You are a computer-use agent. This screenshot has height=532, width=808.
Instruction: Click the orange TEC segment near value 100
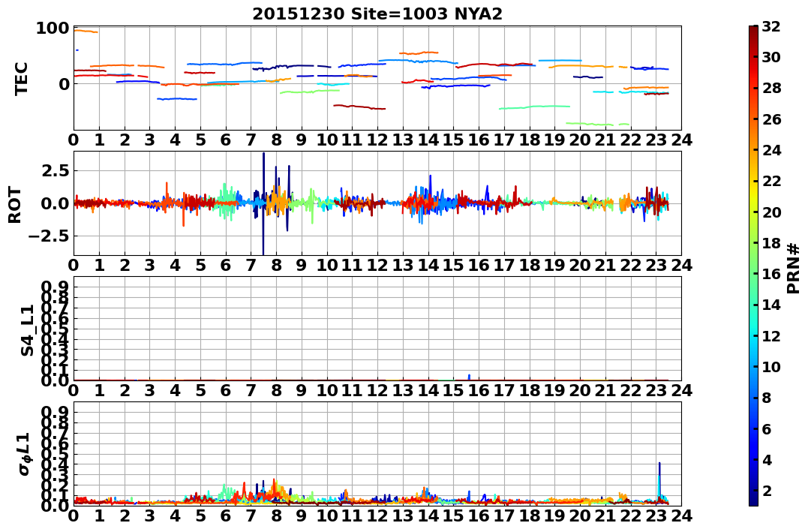(86, 32)
